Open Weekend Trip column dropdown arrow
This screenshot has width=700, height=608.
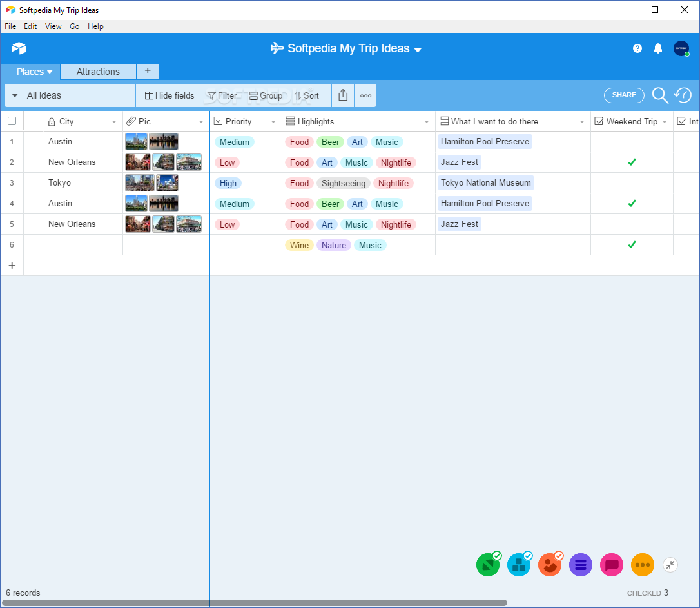click(665, 122)
